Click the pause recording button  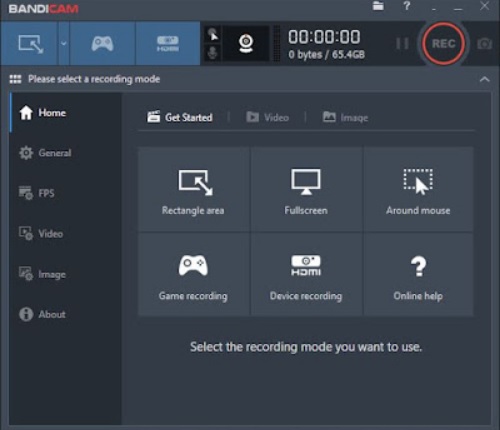tap(402, 44)
